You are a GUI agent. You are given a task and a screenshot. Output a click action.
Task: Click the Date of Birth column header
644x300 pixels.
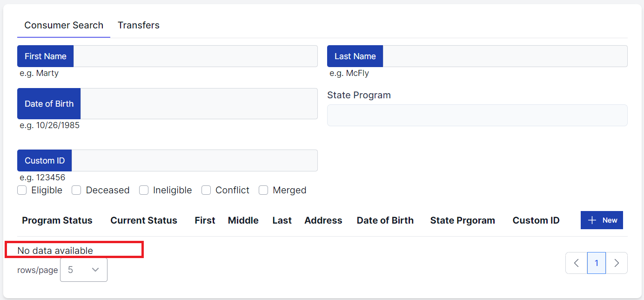(x=385, y=221)
